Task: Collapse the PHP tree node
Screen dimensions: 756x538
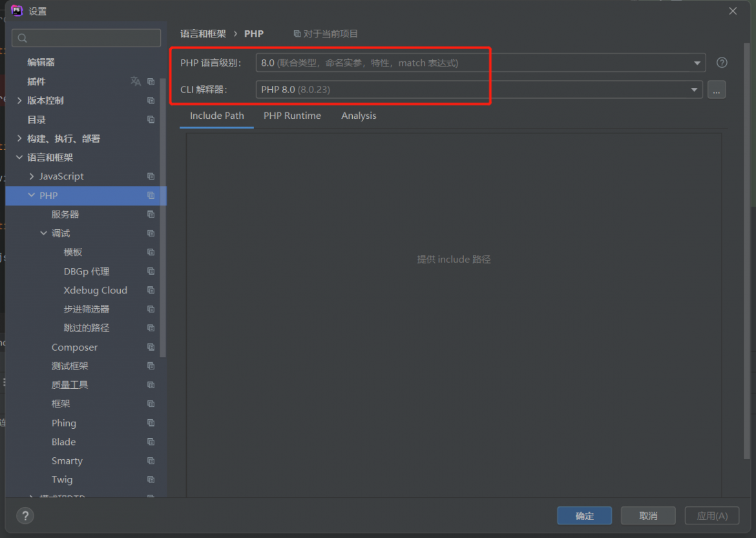Action: 32,195
